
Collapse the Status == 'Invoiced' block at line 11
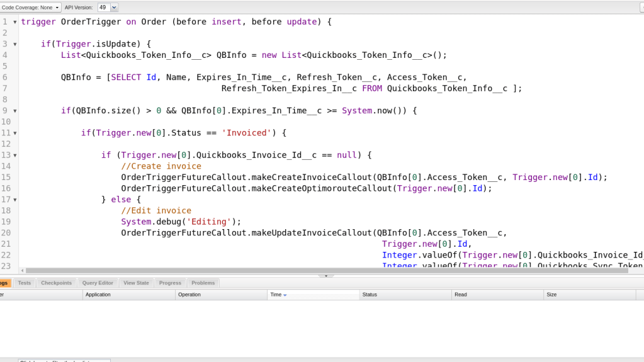pos(15,133)
